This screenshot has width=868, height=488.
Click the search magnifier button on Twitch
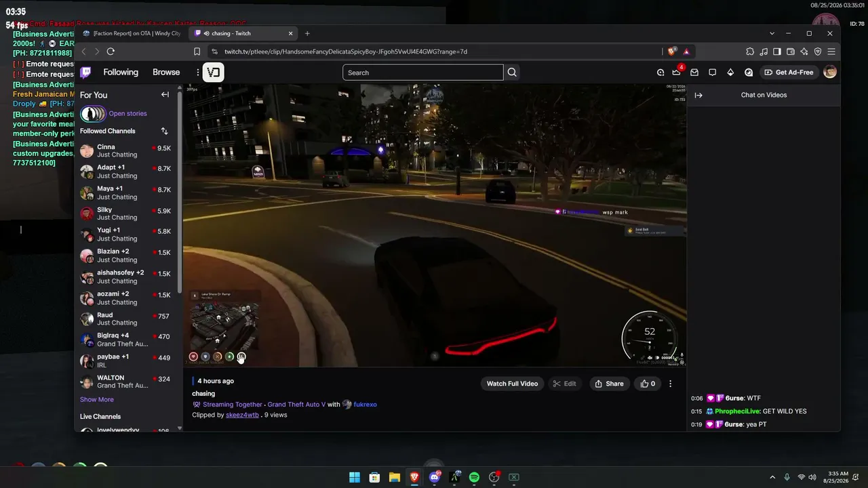click(512, 73)
